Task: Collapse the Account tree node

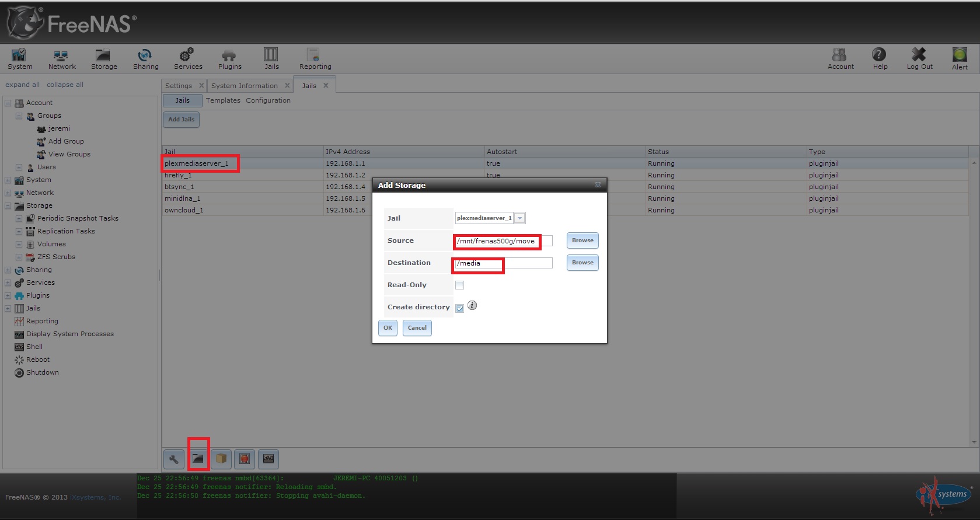Action: (8, 103)
